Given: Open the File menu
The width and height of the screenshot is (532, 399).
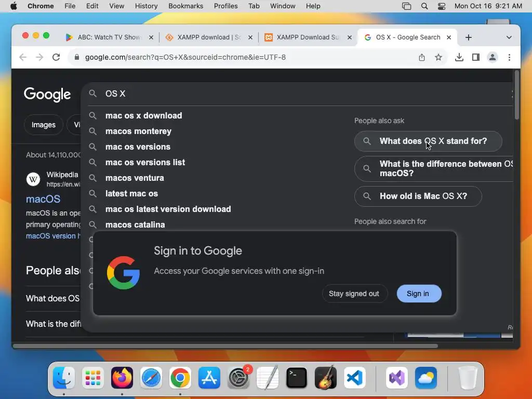Looking at the screenshot, I should pyautogui.click(x=70, y=6).
